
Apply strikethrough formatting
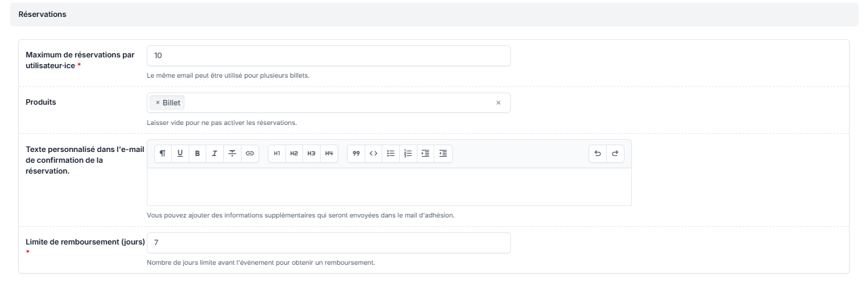pyautogui.click(x=232, y=153)
